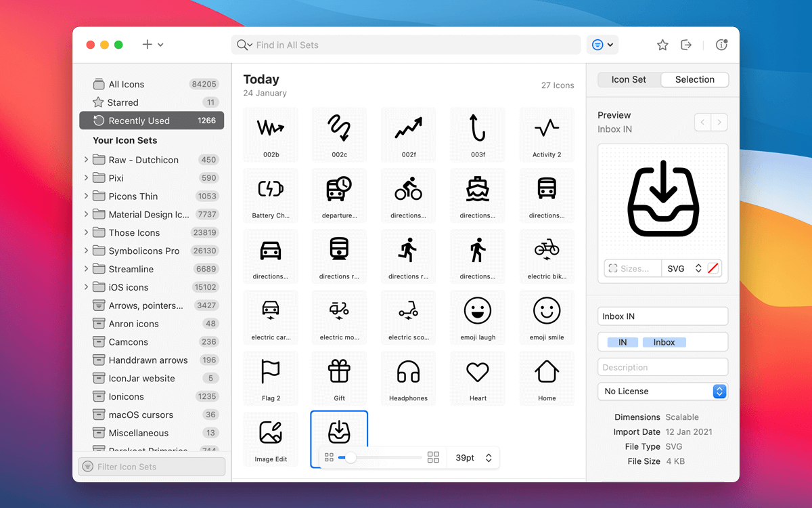Select Recently Used in sidebar
This screenshot has height=508, width=812.
pyautogui.click(x=152, y=121)
